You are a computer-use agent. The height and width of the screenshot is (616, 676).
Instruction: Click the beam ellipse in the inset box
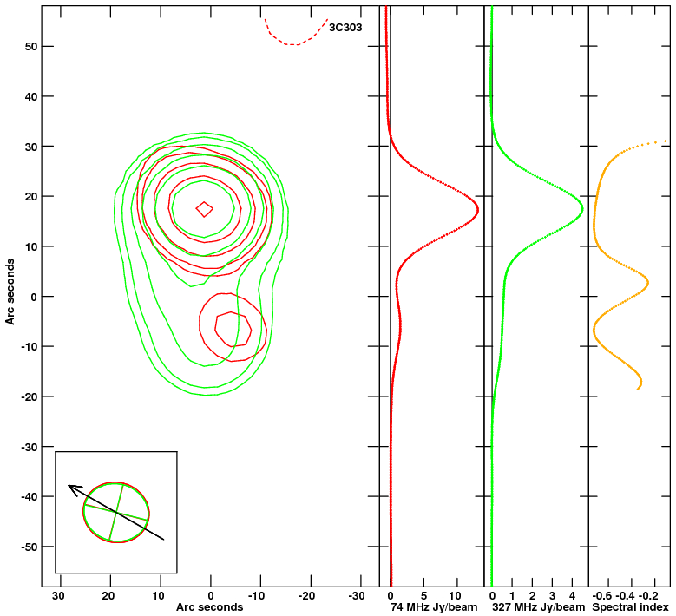coord(115,512)
